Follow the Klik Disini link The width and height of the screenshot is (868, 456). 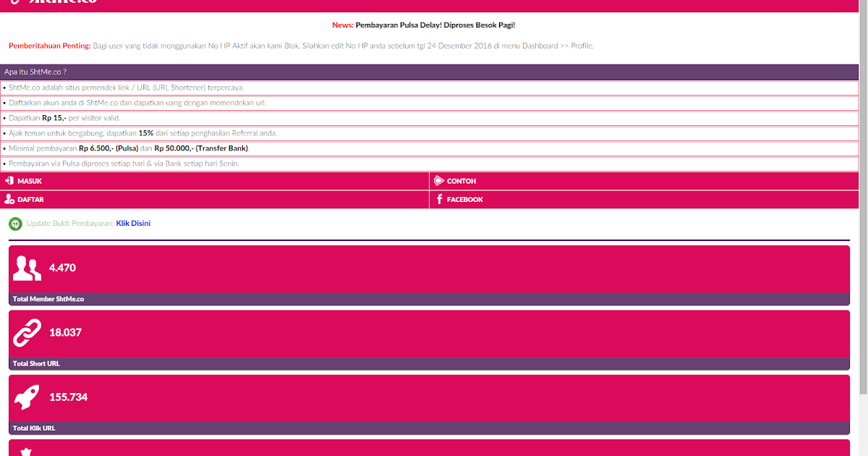[133, 223]
